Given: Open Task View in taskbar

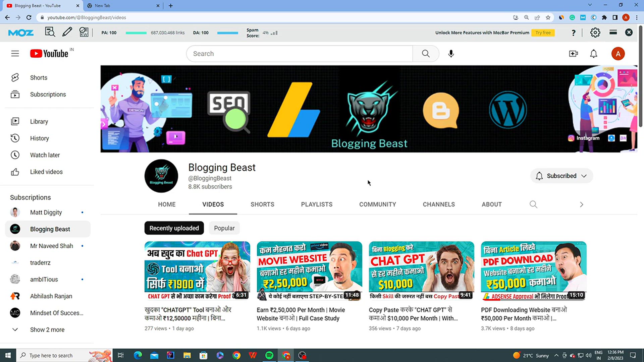Looking at the screenshot, I should (121, 355).
